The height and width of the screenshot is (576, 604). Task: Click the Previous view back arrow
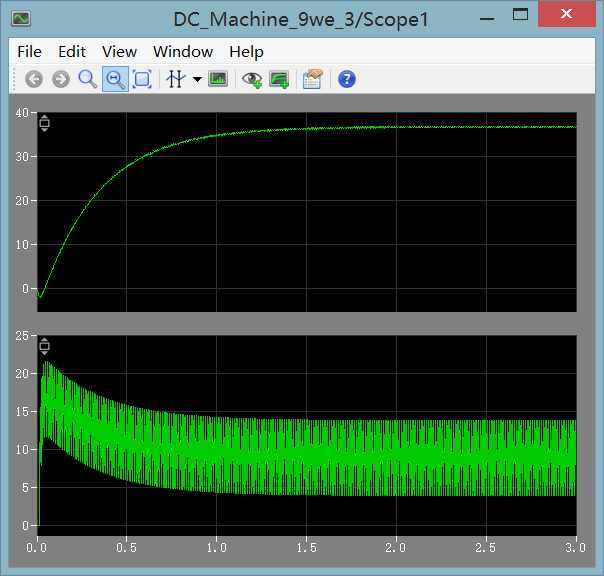[34, 79]
